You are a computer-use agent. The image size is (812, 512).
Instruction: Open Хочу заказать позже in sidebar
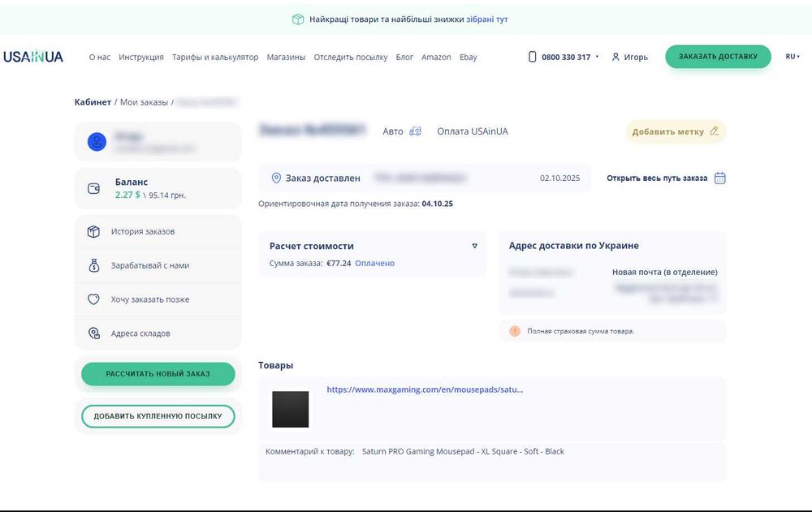(158, 299)
